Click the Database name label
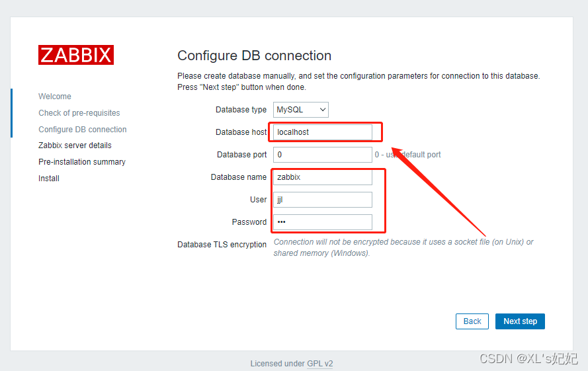This screenshot has height=371, width=588. point(239,177)
